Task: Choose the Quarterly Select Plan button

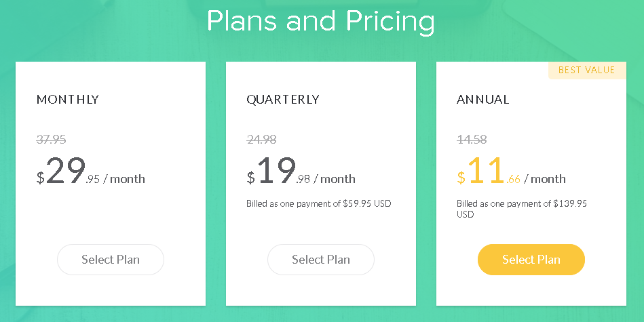Action: pos(321,260)
